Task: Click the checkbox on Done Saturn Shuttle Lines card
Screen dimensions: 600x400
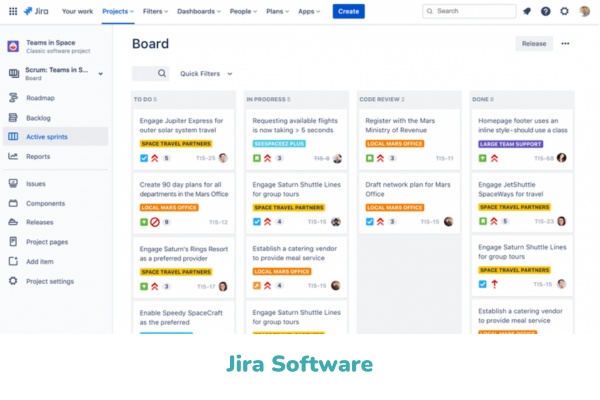Action: (483, 284)
